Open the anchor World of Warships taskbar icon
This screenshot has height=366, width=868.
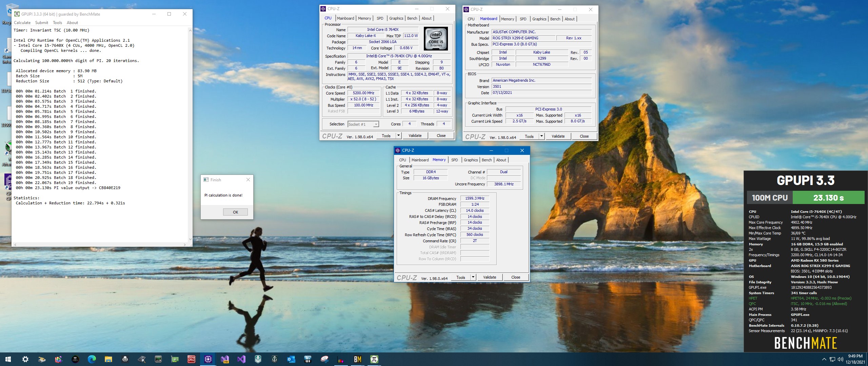(274, 359)
